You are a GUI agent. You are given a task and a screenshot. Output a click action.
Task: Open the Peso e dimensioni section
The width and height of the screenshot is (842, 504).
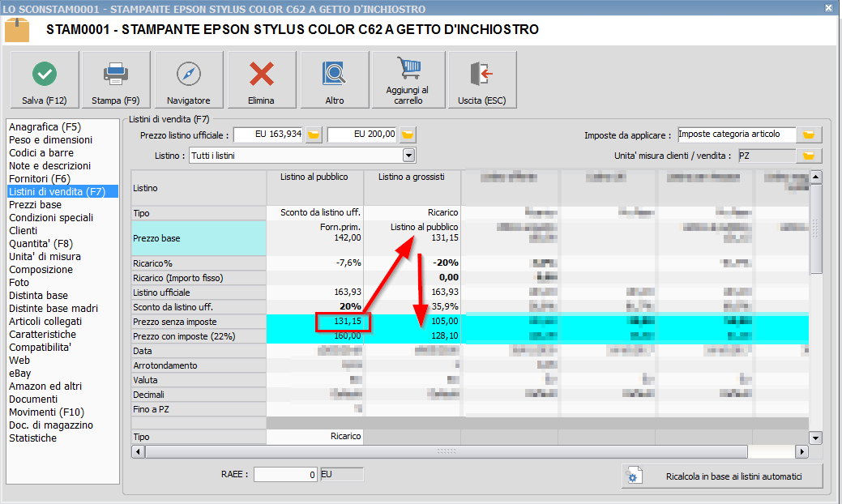coord(50,139)
